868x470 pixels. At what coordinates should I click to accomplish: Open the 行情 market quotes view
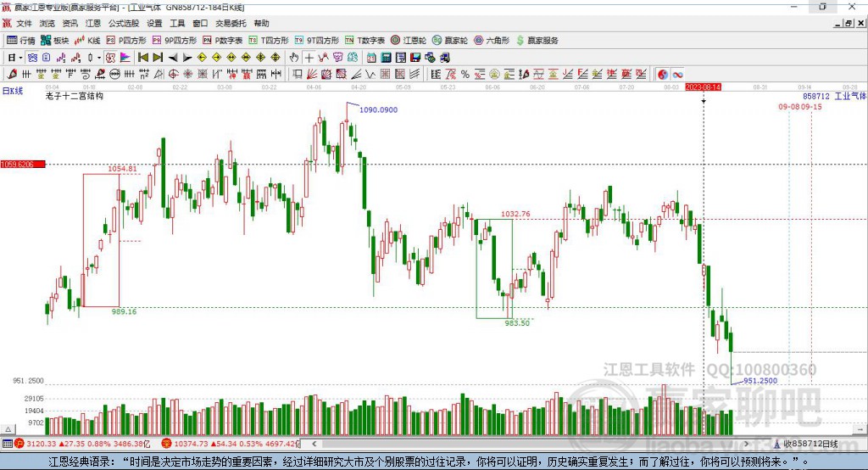point(20,41)
